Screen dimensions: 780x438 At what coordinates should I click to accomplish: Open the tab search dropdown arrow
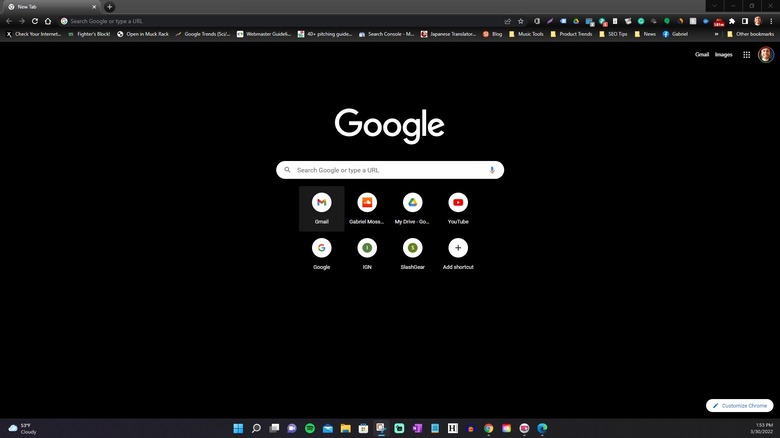(714, 6)
